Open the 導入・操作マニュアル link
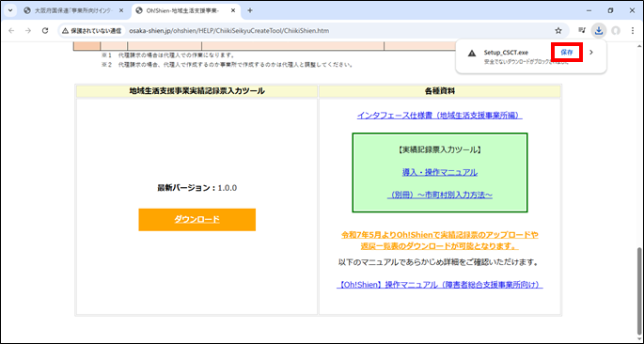644x344 pixels. (440, 172)
